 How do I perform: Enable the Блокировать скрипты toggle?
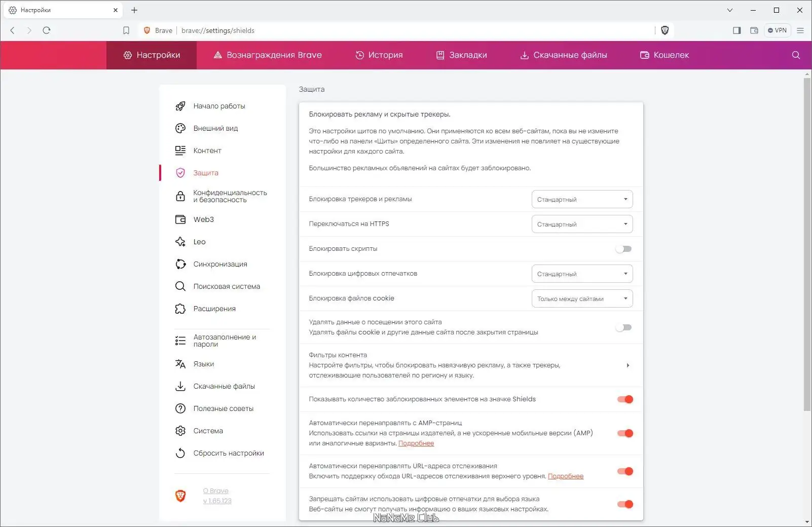tap(624, 249)
